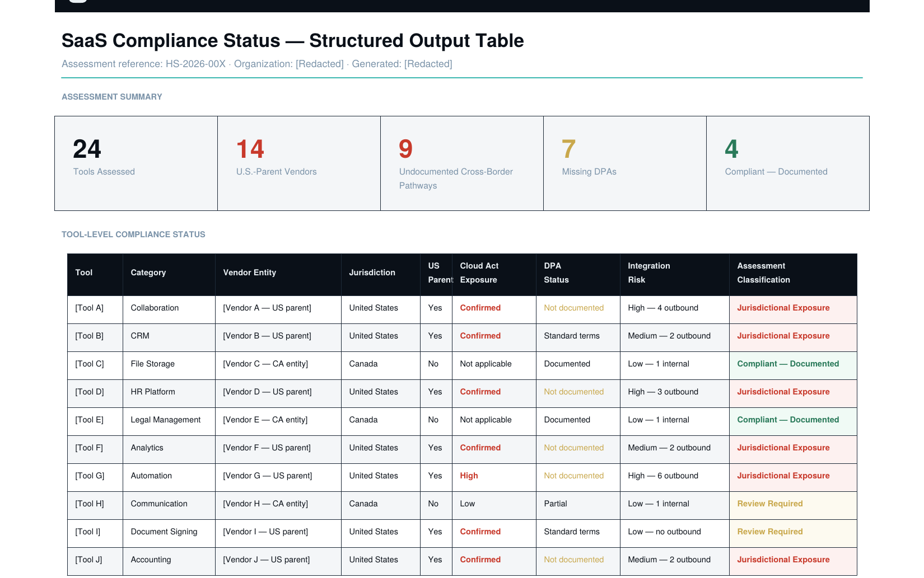Click the 'High' Cloud Act value for Automation
The height and width of the screenshot is (578, 924).
tap(469, 476)
